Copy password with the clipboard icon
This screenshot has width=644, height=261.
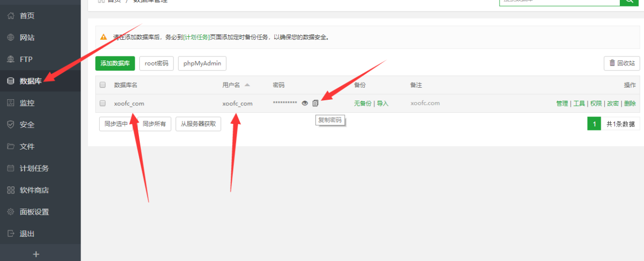[x=315, y=103]
